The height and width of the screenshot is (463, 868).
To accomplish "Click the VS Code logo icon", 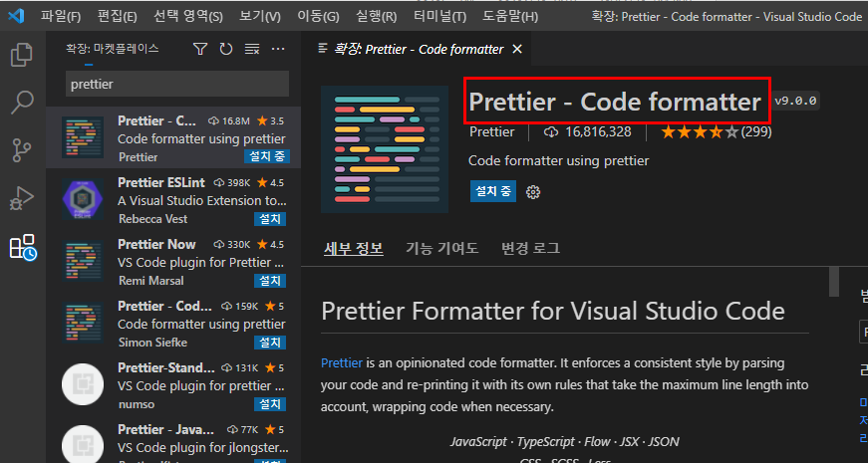I will pyautogui.click(x=16, y=16).
